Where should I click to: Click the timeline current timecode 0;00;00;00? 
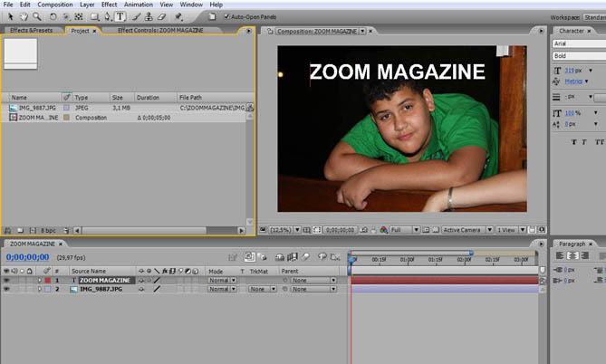click(x=28, y=257)
